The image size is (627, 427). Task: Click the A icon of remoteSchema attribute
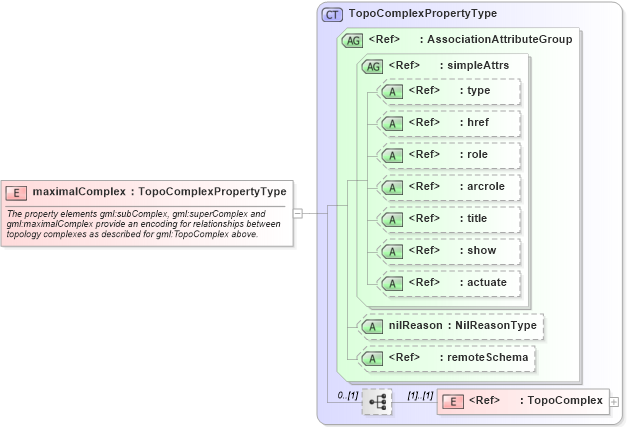point(372,359)
